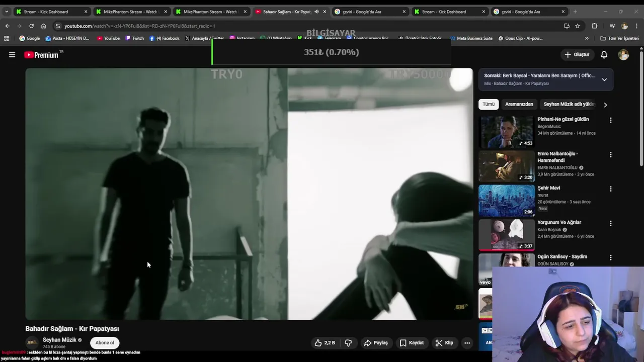Screen dimensions: 644x362
Task: Open the Opus Clip bookmark
Action: pyautogui.click(x=520, y=38)
